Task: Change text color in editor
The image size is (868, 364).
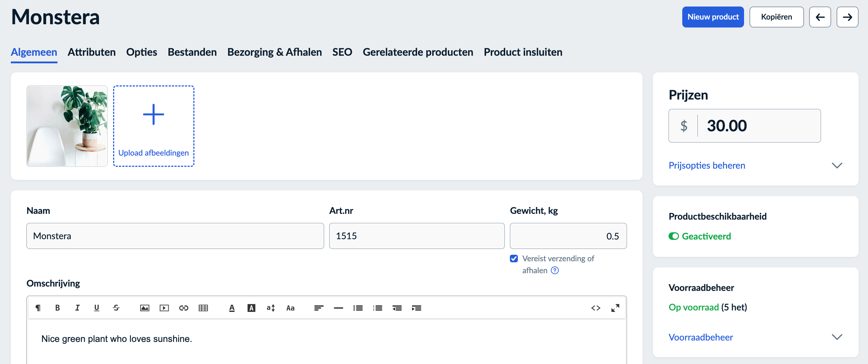Action: tap(232, 308)
